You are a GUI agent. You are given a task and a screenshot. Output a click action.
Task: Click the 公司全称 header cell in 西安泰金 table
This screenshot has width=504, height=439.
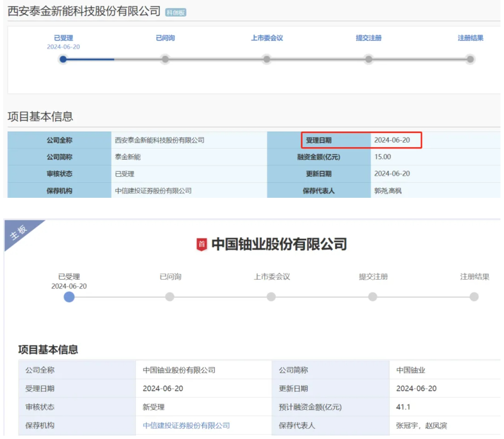59,140
